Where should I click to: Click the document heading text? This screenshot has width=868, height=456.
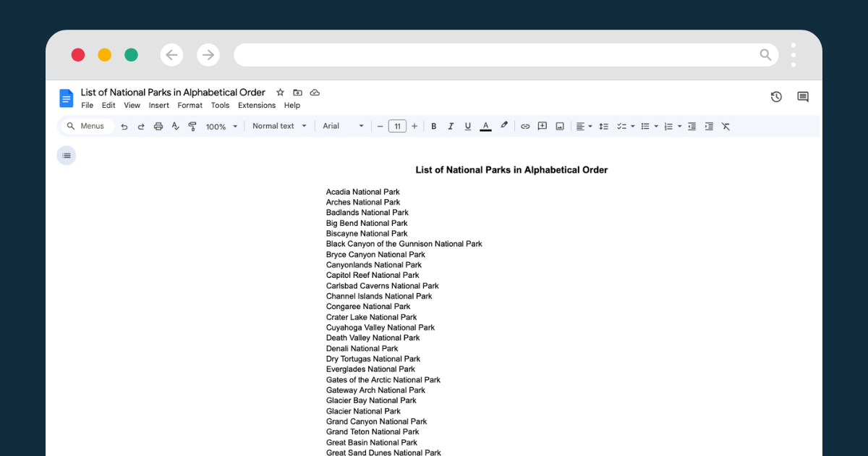click(x=511, y=170)
